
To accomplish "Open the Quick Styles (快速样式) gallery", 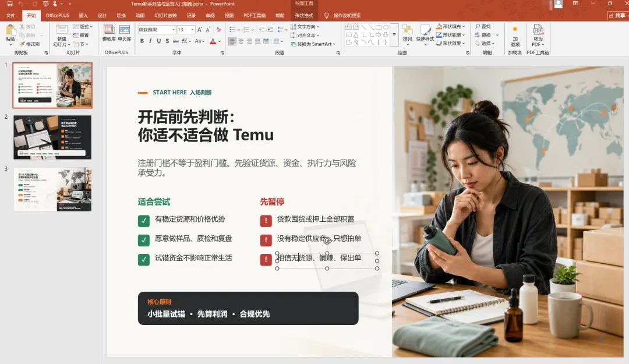I will pos(425,34).
